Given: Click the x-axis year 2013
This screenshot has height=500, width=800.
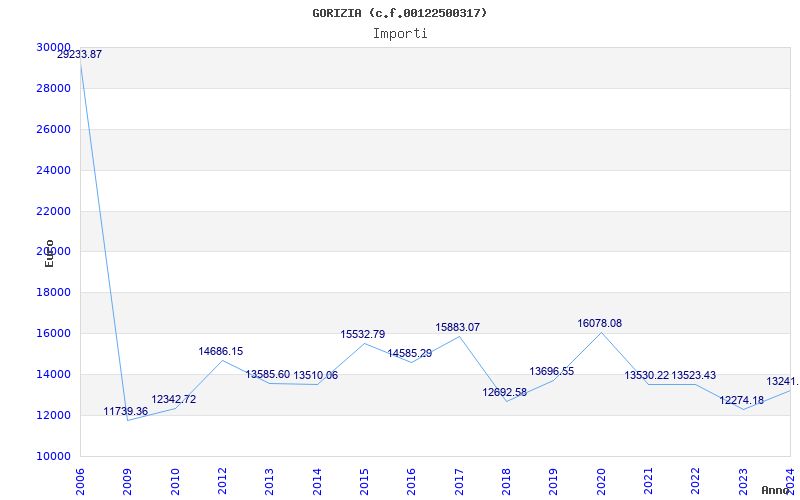Looking at the screenshot, I should pos(269,482).
